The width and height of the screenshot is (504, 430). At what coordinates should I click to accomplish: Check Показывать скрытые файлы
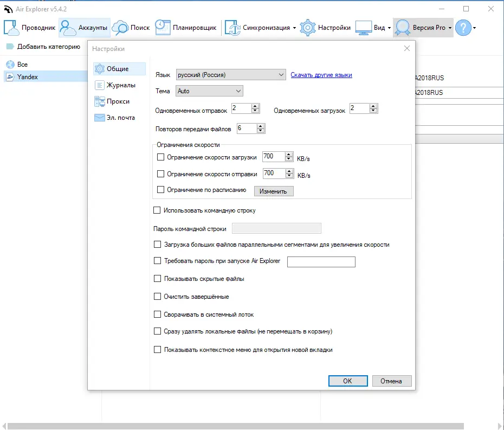(157, 279)
